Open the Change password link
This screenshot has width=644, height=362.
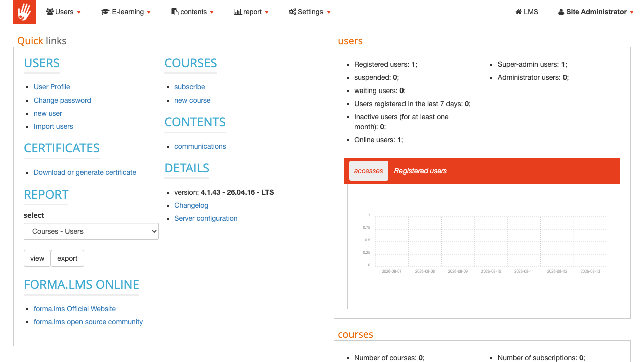click(62, 100)
